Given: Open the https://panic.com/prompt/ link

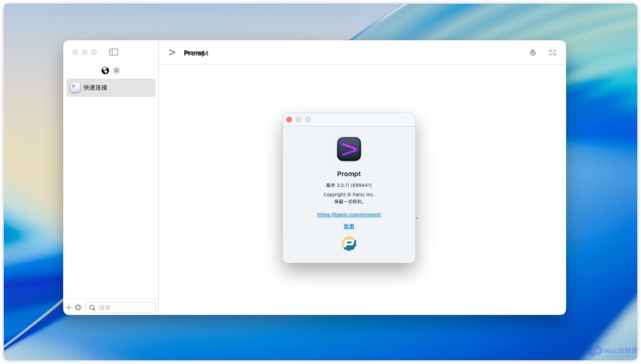Looking at the screenshot, I should [x=349, y=214].
